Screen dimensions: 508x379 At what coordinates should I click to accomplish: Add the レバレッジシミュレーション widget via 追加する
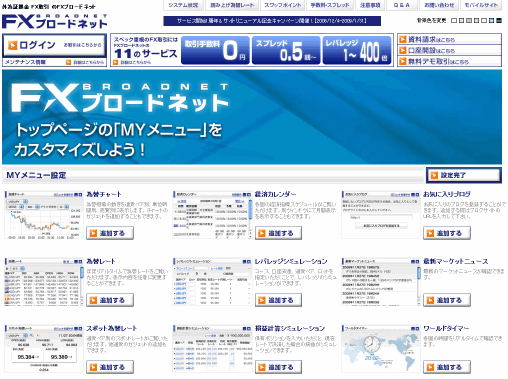click(278, 300)
